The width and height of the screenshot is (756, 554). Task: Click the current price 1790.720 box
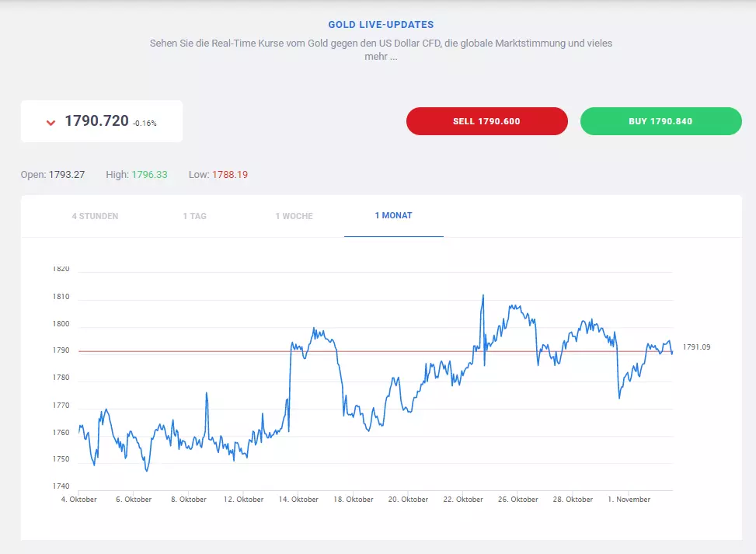(x=102, y=121)
